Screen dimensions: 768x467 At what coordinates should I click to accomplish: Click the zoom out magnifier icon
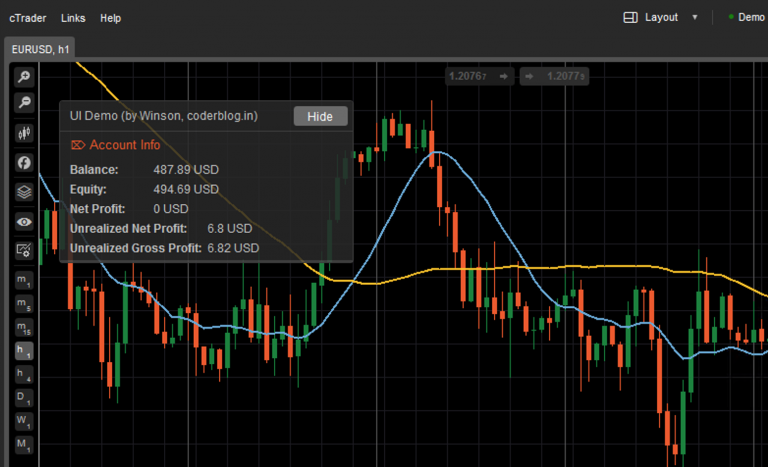tap(23, 103)
